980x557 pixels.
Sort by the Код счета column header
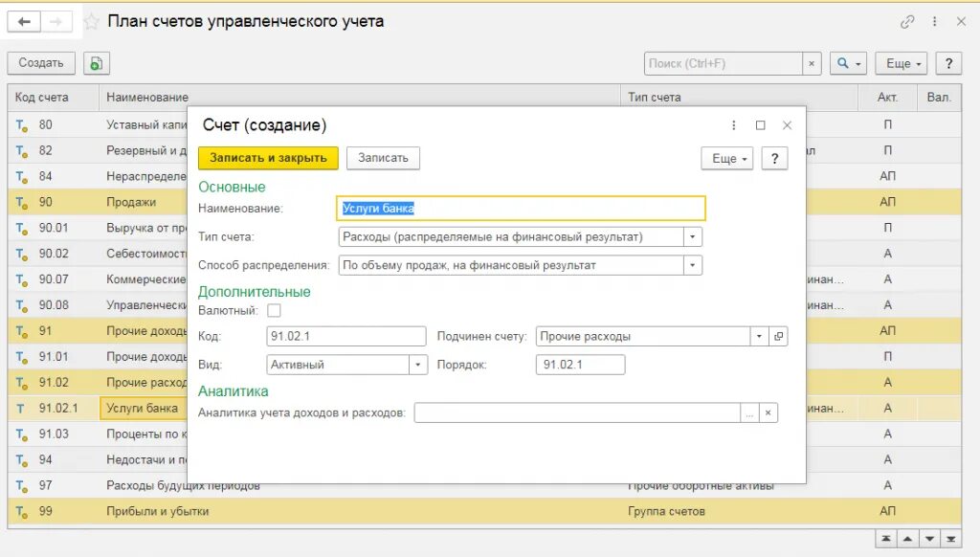pos(54,98)
